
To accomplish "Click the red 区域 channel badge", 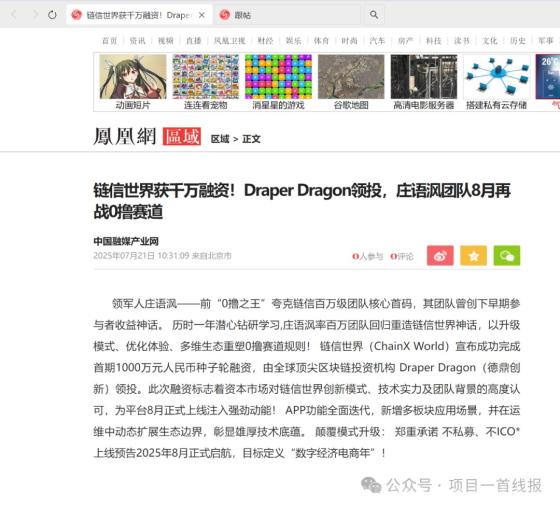I will pyautogui.click(x=182, y=136).
